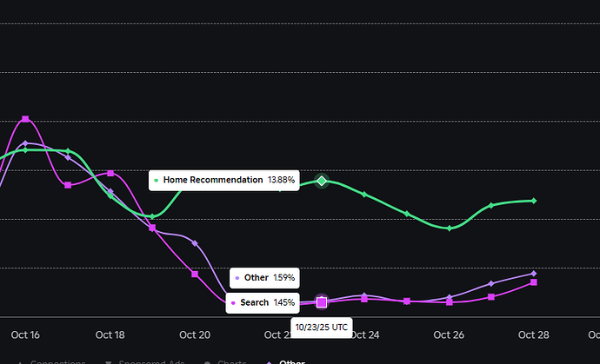Click the Other diamond marker on Oct 20
Viewport: 600px width, 364px height.
tap(195, 243)
